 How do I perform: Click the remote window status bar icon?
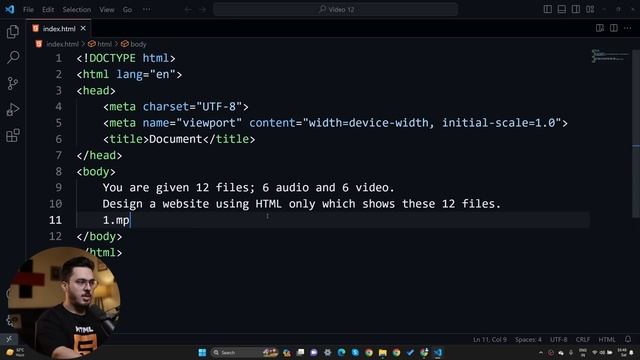(x=9, y=339)
